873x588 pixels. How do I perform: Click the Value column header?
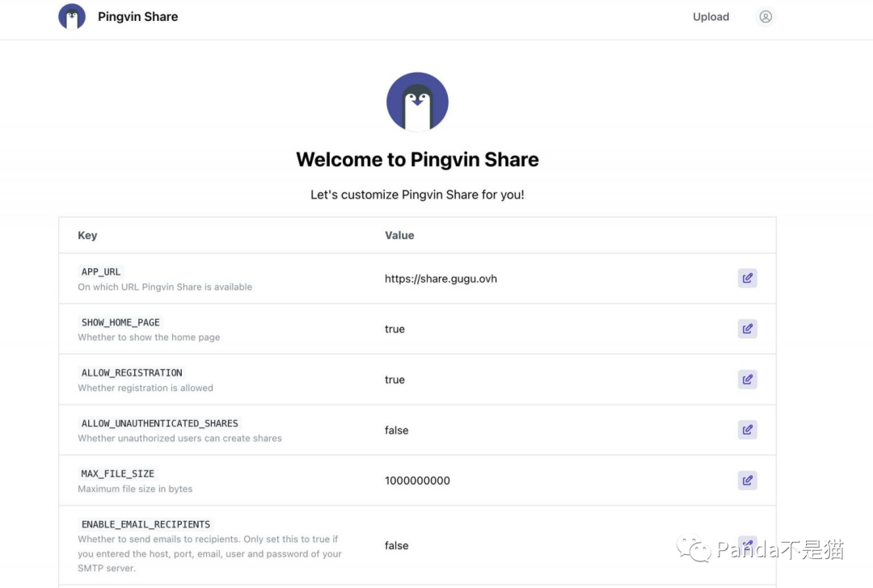pos(399,235)
